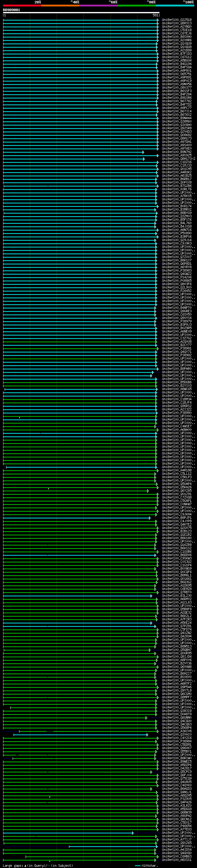Select the UniRef100_Q10QU9 label
The width and height of the screenshot is (197, 868).
tap(177, 43)
